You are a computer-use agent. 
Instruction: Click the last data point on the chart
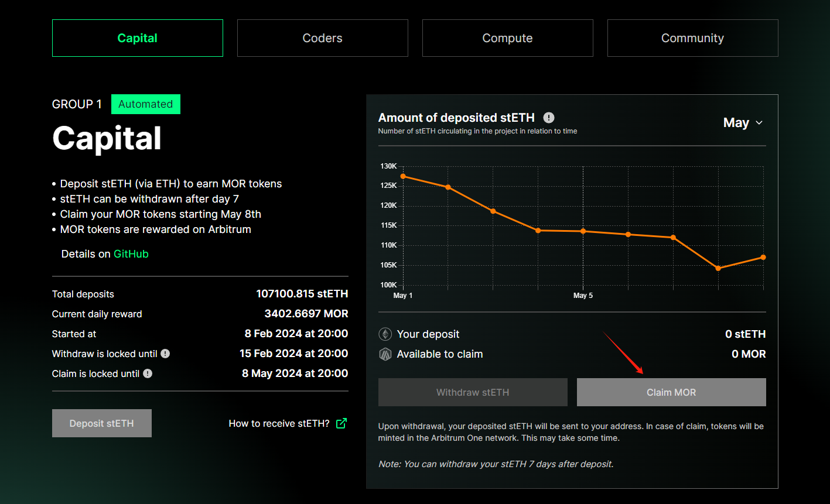pyautogui.click(x=763, y=258)
